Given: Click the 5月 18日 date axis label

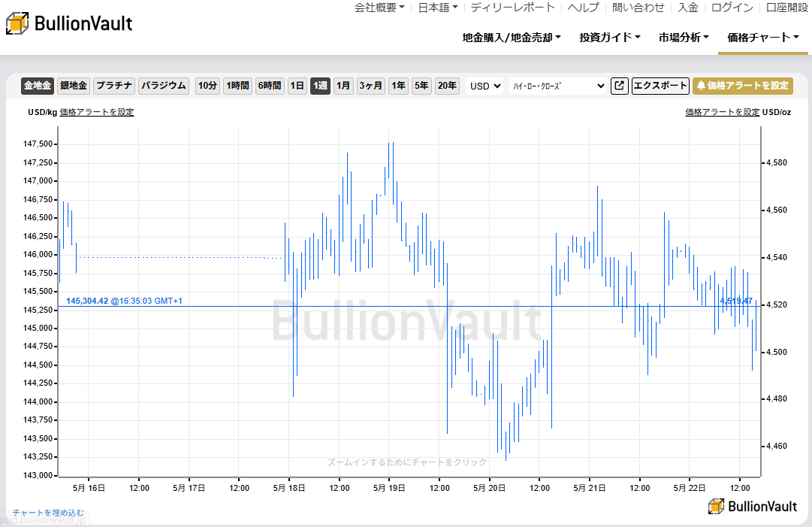Looking at the screenshot, I should [289, 488].
